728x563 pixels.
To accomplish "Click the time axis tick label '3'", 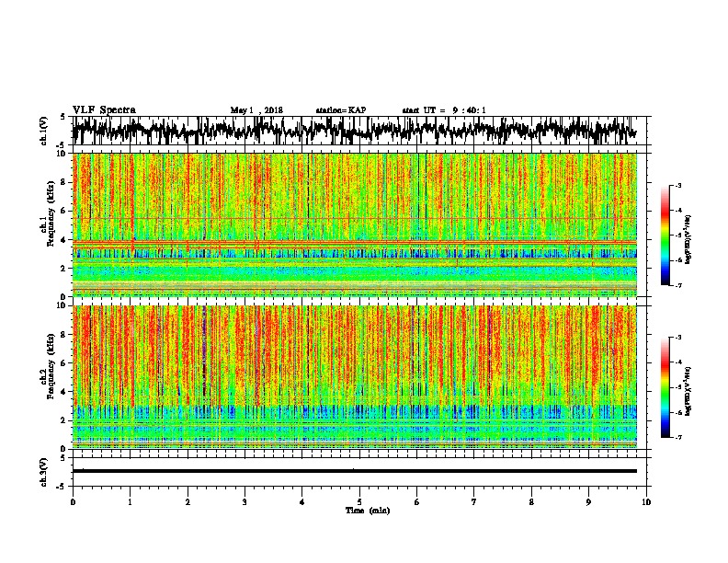I will click(x=245, y=502).
